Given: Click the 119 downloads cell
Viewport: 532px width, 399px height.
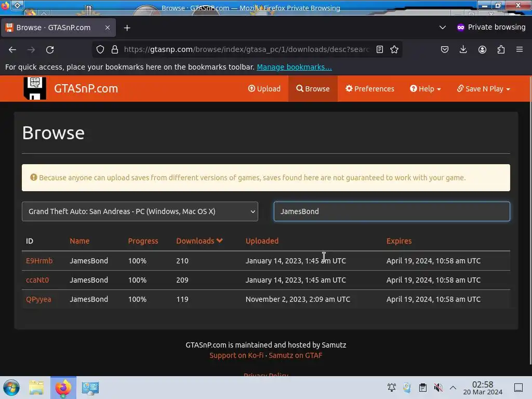Looking at the screenshot, I should tap(182, 299).
